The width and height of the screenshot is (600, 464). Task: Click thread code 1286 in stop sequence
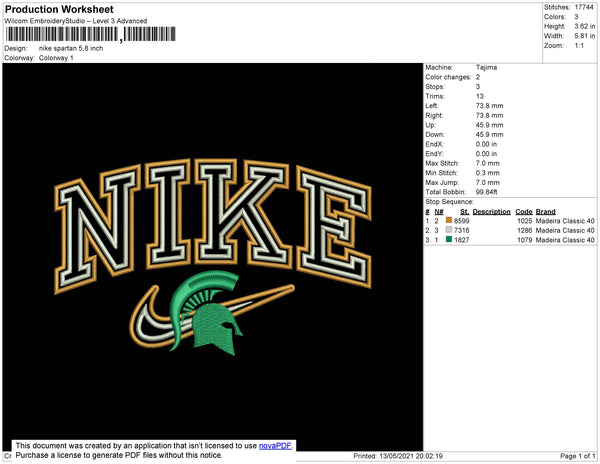pyautogui.click(x=525, y=230)
